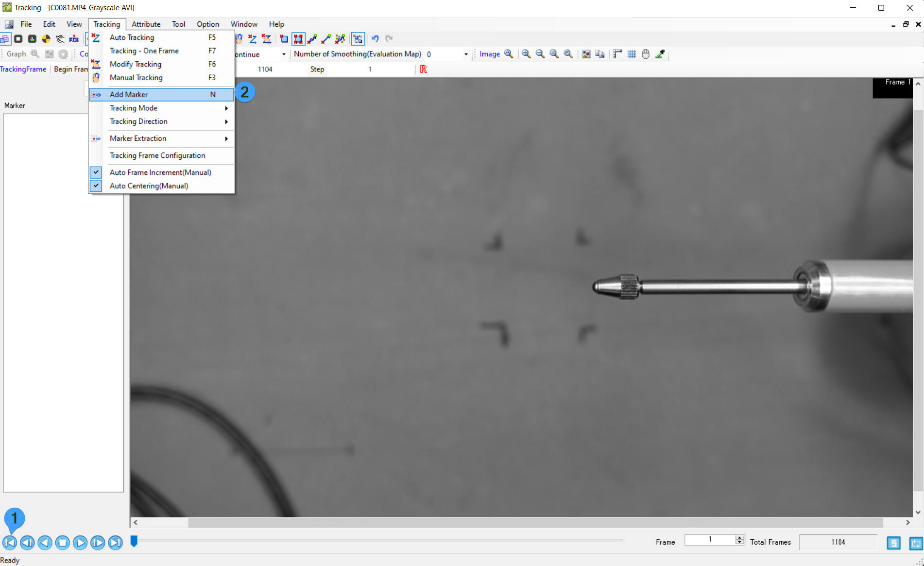Viewport: 924px width, 566px height.
Task: Click the Frame number input field
Action: point(710,540)
